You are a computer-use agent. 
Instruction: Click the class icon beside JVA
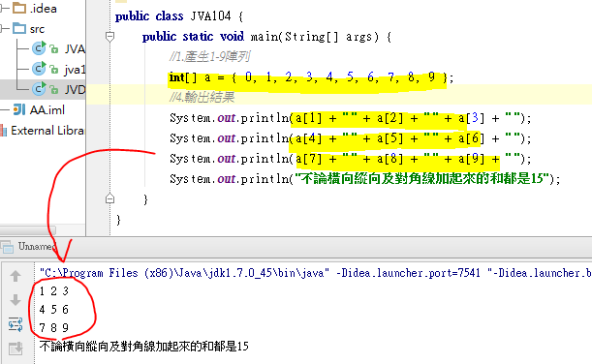(39, 48)
